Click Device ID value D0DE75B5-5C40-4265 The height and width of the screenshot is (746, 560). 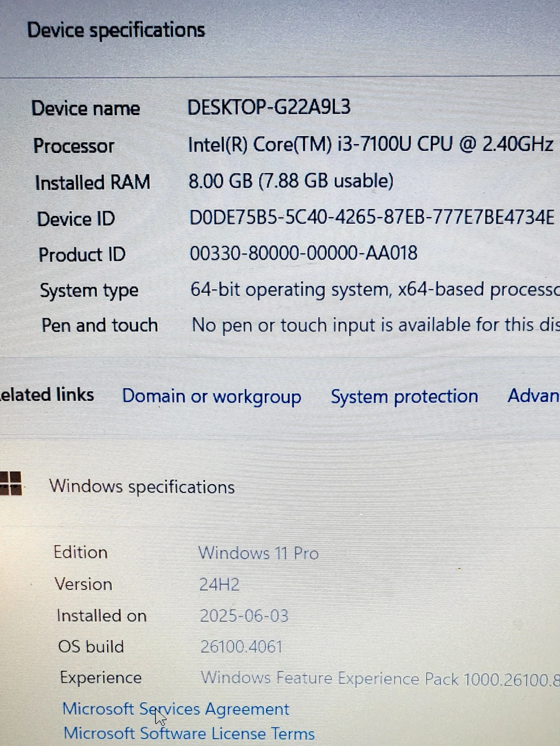[372, 218]
